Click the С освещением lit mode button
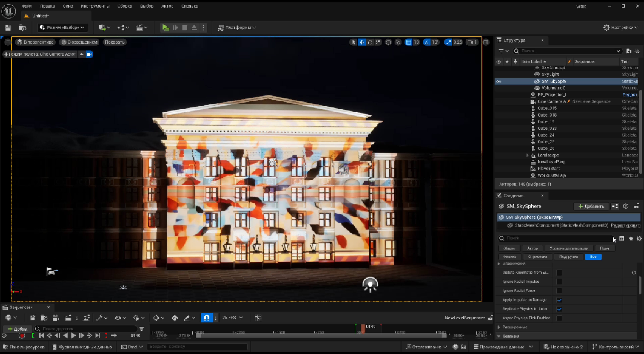Image resolution: width=644 pixels, height=354 pixels. click(x=79, y=42)
